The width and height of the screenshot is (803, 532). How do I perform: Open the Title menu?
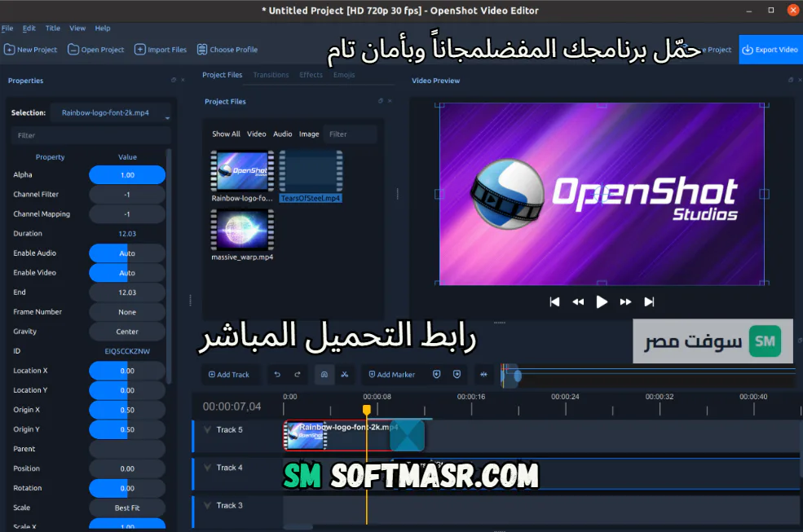pos(53,29)
